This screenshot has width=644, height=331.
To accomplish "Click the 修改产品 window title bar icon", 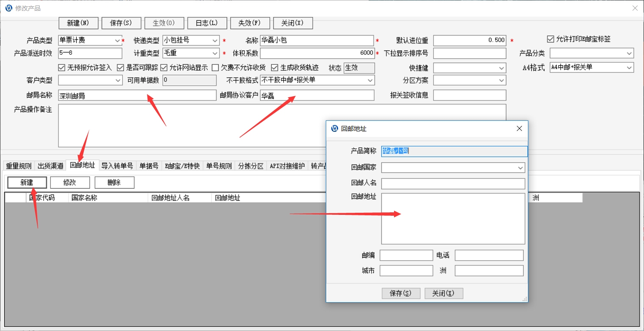I will [8, 8].
